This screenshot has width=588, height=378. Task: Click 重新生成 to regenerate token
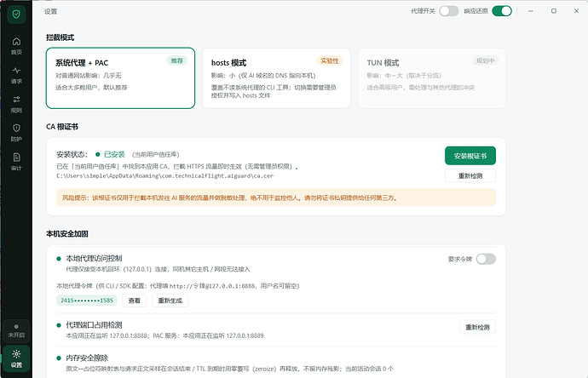pyautogui.click(x=170, y=301)
